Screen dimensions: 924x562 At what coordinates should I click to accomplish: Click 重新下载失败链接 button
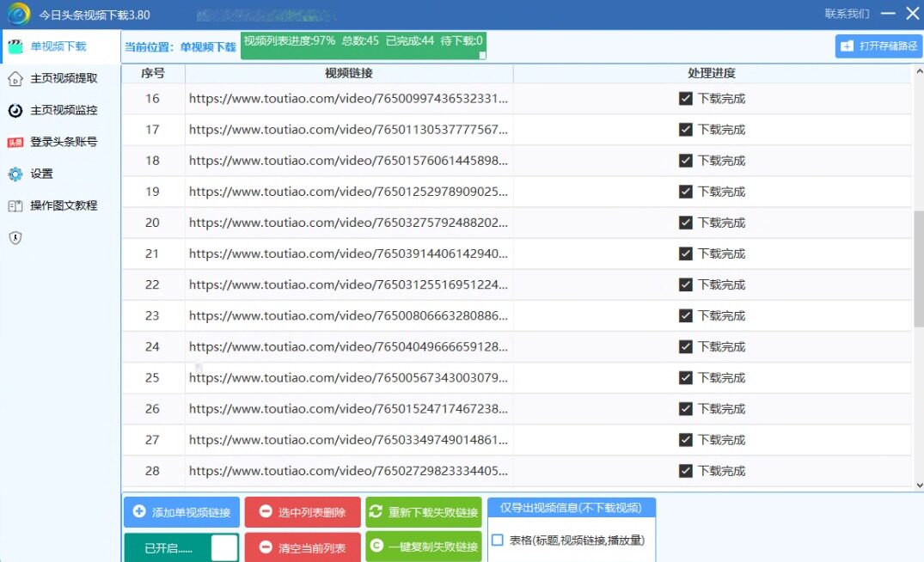click(x=423, y=512)
